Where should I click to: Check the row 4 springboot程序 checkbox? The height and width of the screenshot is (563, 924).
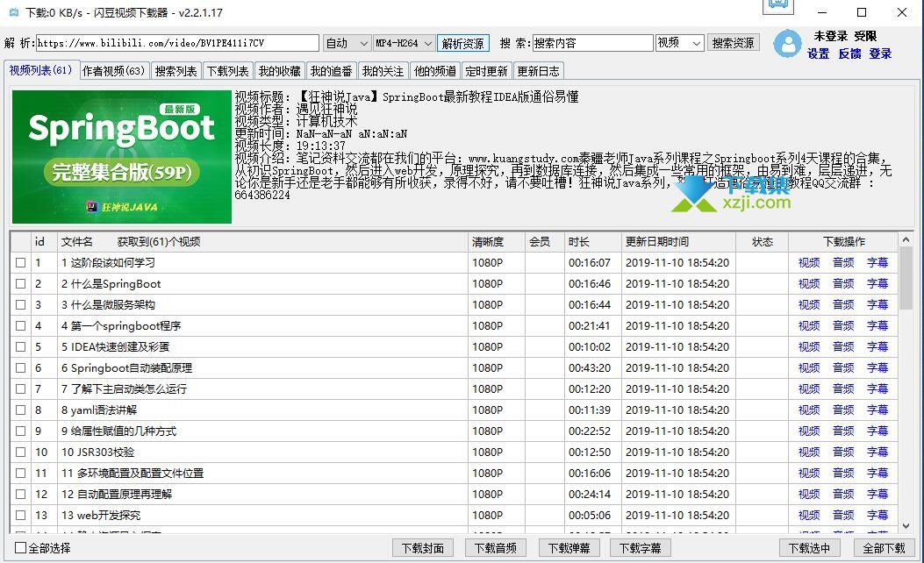[21, 325]
